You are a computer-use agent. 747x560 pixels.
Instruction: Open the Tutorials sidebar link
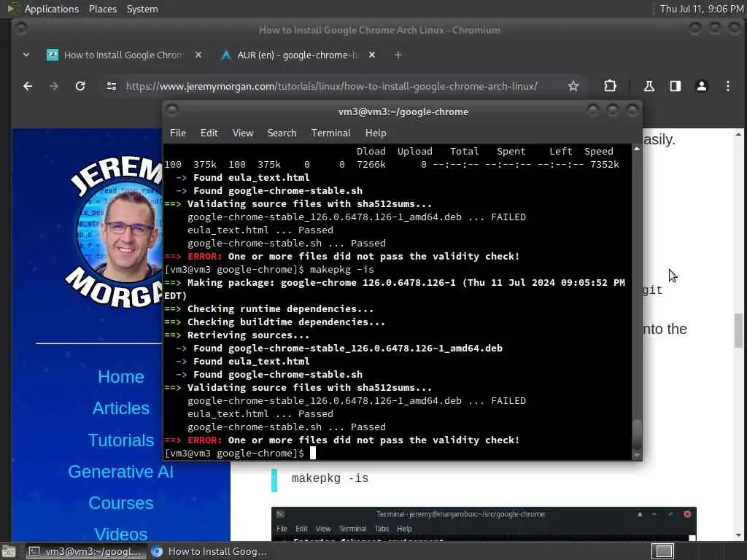pyautogui.click(x=121, y=440)
